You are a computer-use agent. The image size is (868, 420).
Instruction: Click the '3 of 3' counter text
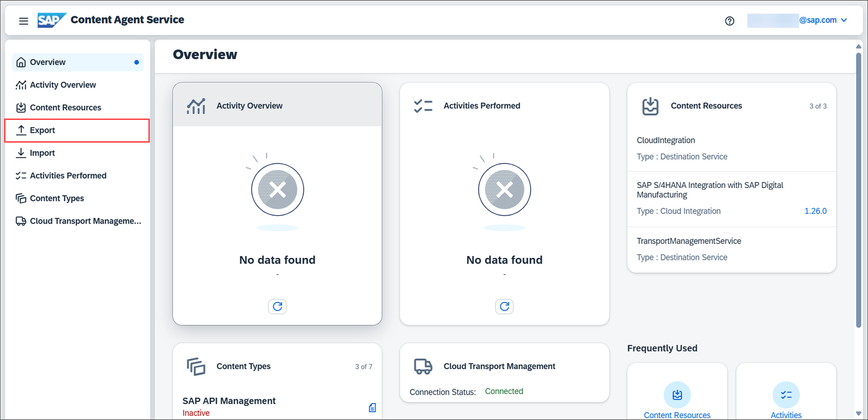click(x=818, y=106)
